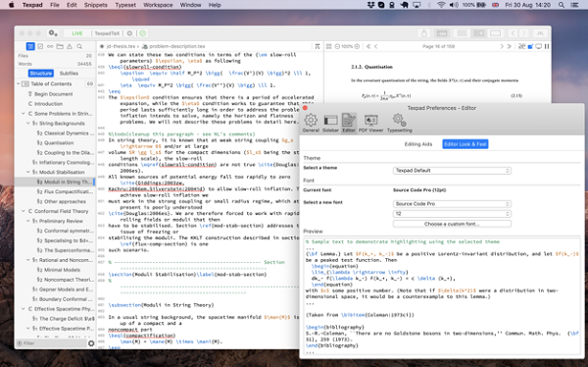Switch to PDF-only layout icon
Screen dimensions: 588x367
pos(495,33)
